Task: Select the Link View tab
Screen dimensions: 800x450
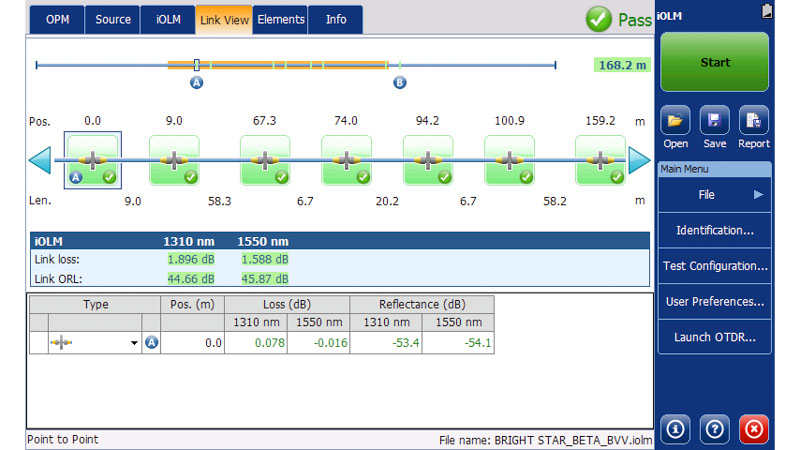Action: tap(224, 20)
